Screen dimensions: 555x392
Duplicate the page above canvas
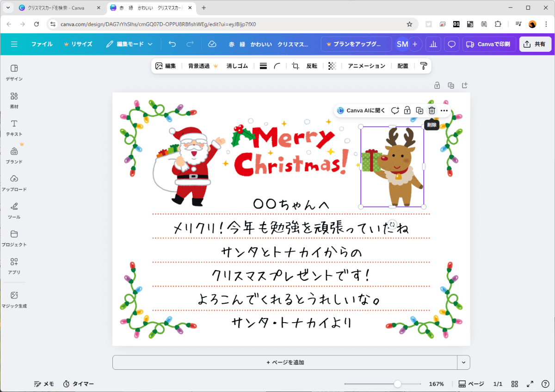pyautogui.click(x=451, y=85)
